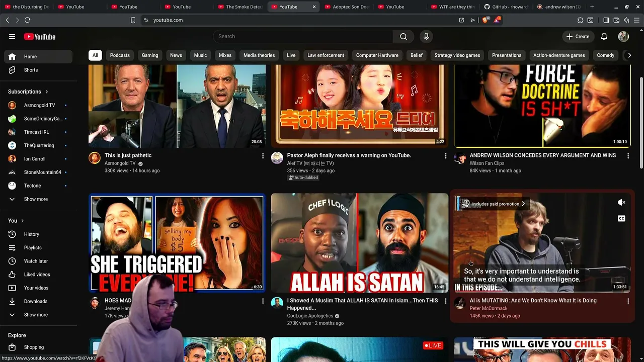644x362 pixels.
Task: Click the Brave Rewards triangle icon
Action: 497,20
